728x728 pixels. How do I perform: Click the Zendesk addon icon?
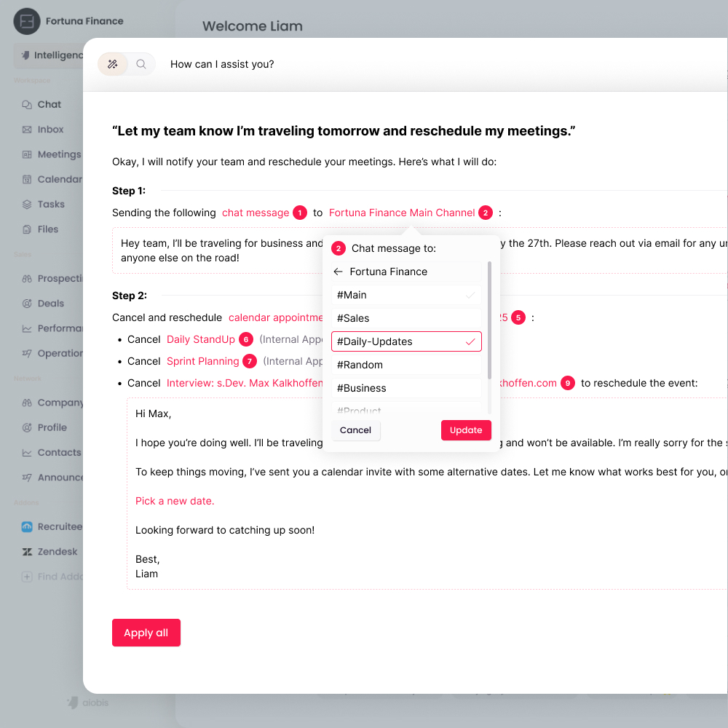pos(27,552)
